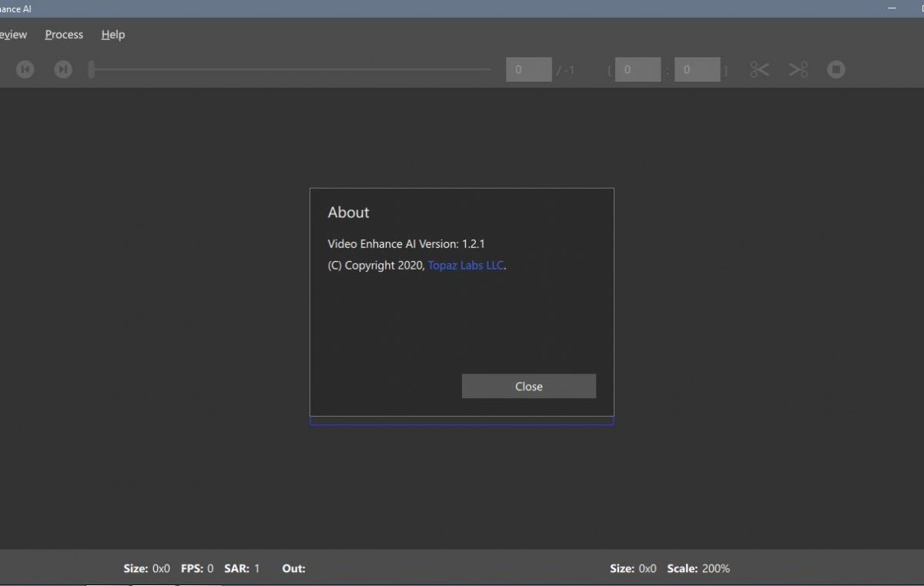Click the trim end frame field
This screenshot has height=586, width=924.
[698, 69]
